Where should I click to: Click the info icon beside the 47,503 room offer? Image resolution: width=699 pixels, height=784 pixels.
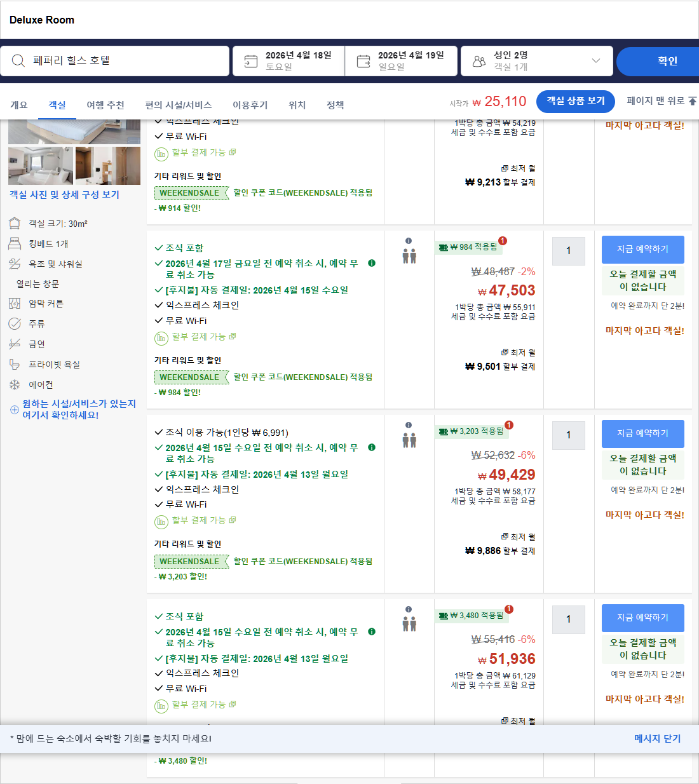click(x=409, y=240)
